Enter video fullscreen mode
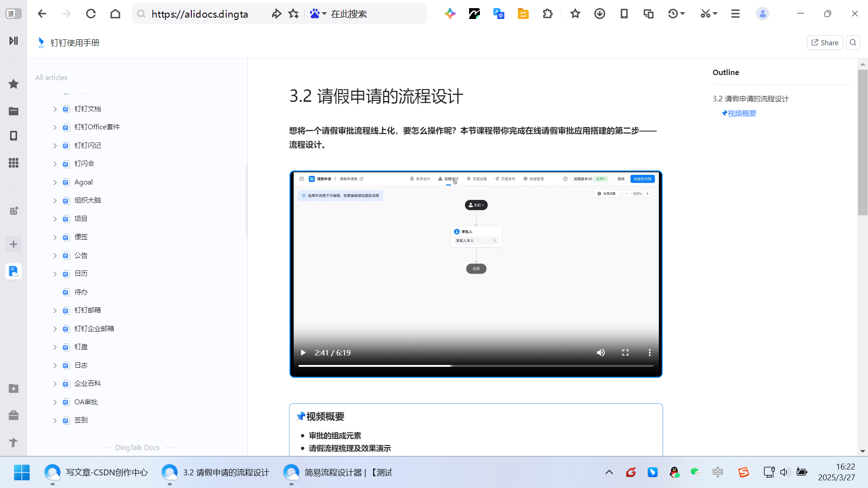 [625, 353]
